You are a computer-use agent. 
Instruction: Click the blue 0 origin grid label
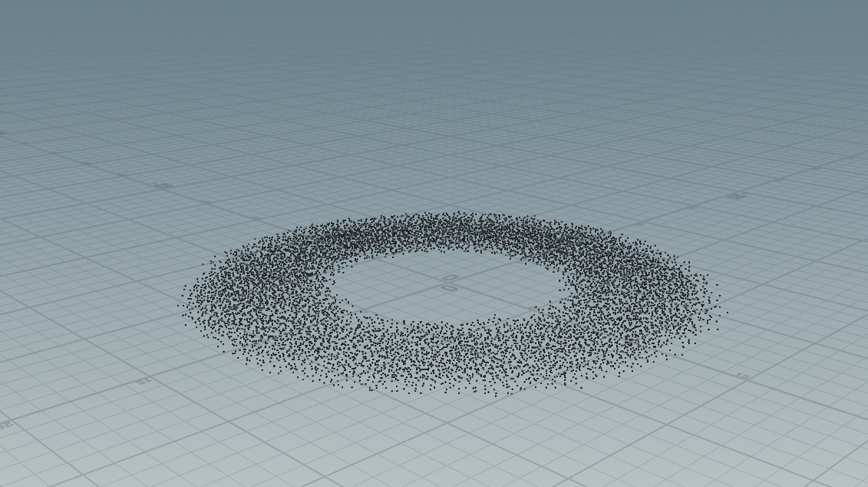coord(450,288)
